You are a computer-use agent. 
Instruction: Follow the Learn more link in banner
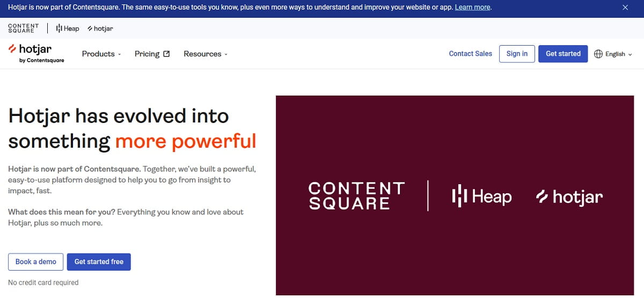pyautogui.click(x=472, y=8)
